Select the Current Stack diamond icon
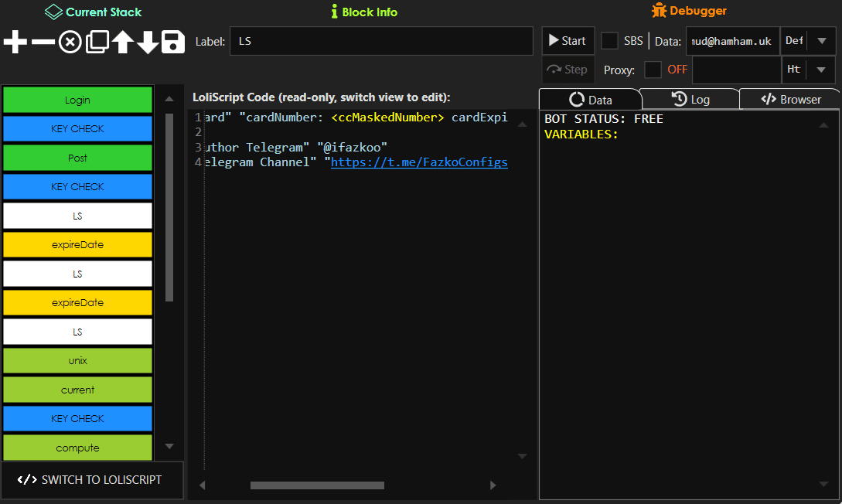Screen dimensions: 842x504 pos(52,12)
